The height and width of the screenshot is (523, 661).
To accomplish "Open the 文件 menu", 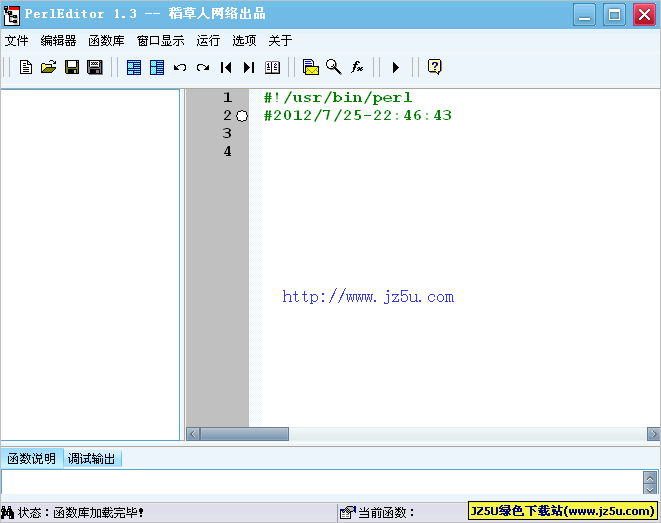I will pos(16,40).
